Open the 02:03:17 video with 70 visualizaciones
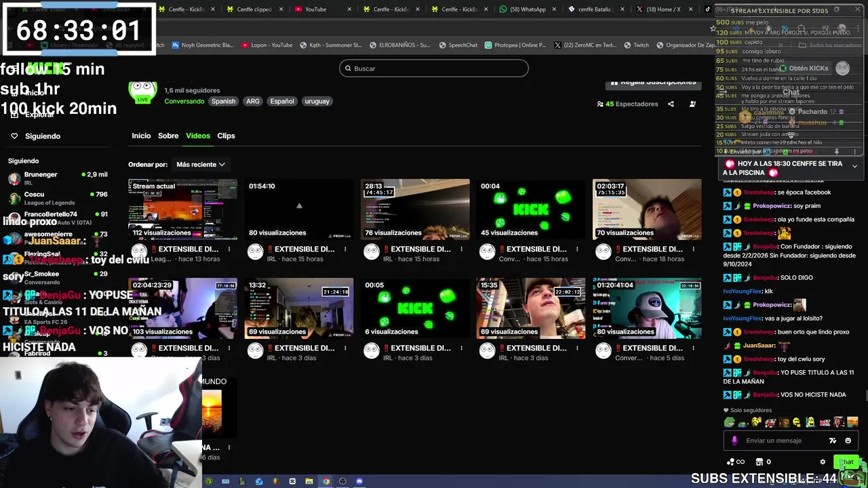 pyautogui.click(x=647, y=209)
